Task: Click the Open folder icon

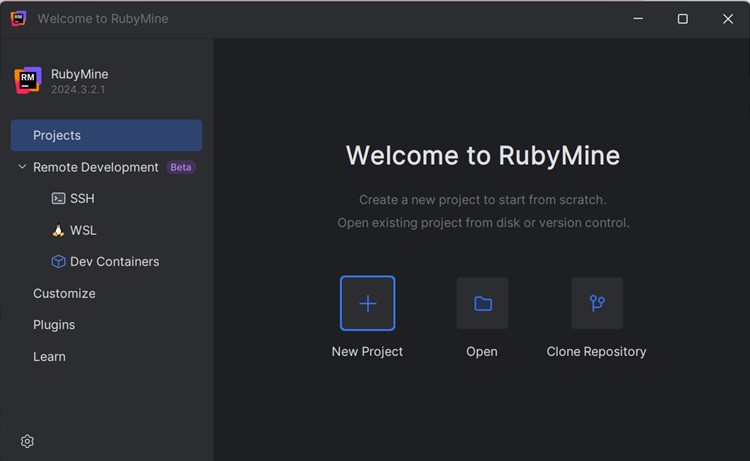Action: tap(482, 303)
